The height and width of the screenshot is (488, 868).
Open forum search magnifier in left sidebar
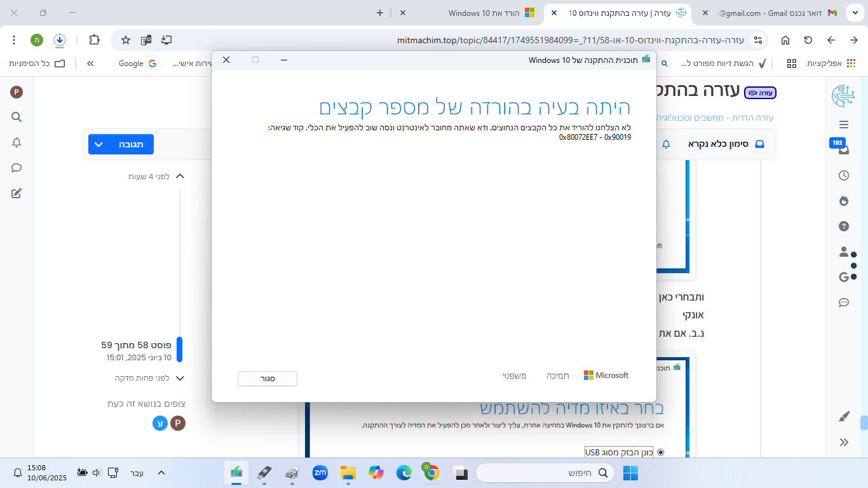pyautogui.click(x=17, y=117)
